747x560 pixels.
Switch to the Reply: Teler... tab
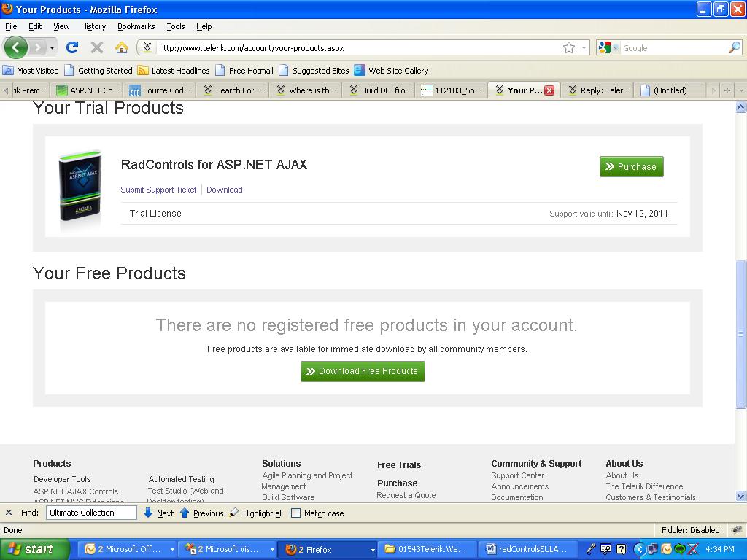coord(597,90)
